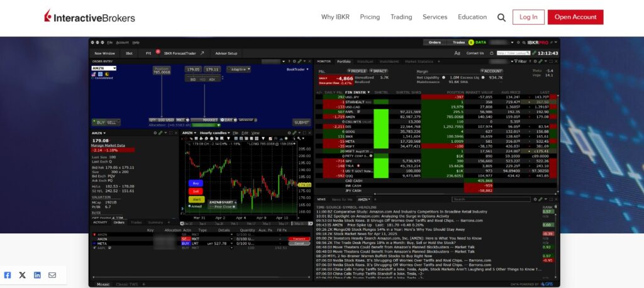
Task: Share page on LinkedIn
Action: pyautogui.click(x=37, y=275)
